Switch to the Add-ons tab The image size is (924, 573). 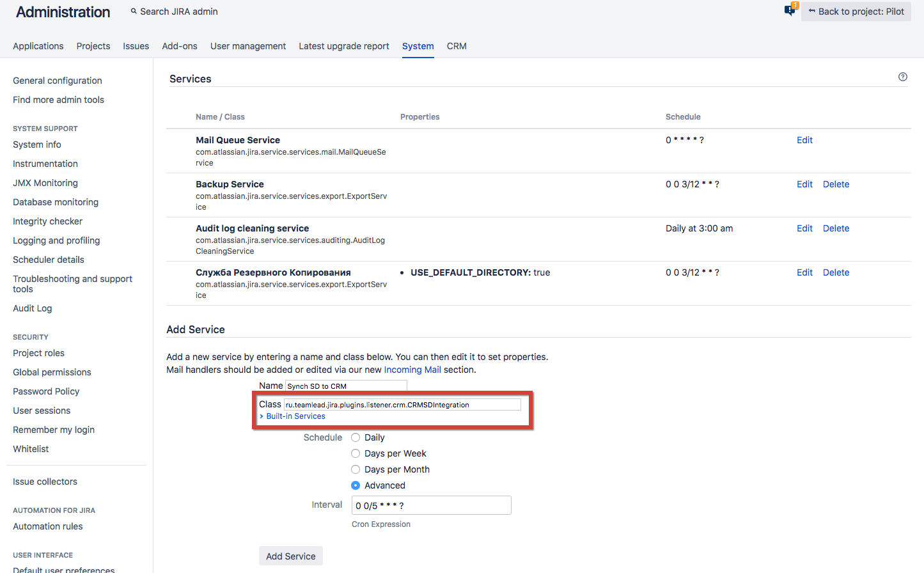tap(180, 46)
